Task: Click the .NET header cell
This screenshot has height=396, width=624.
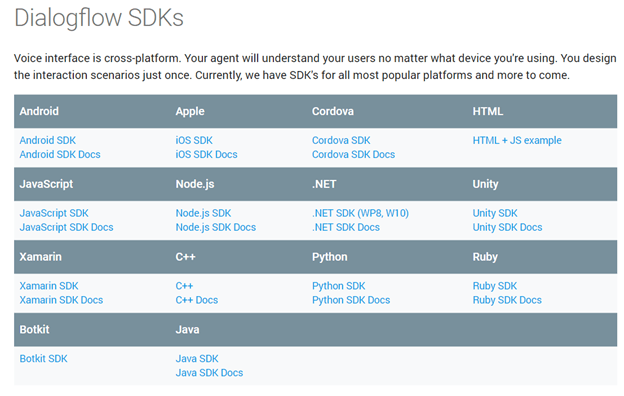Action: tap(324, 184)
